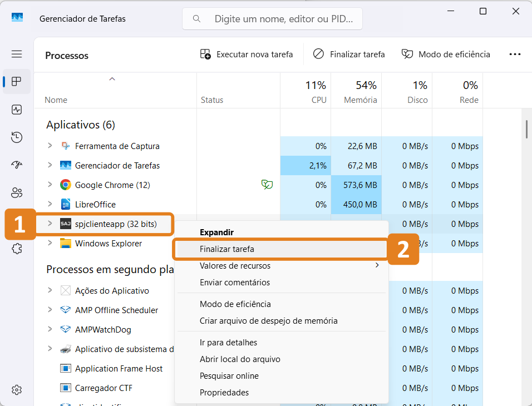The image size is (532, 406).
Task: Click Abrir local do arquivo menu entry
Action: pos(240,359)
